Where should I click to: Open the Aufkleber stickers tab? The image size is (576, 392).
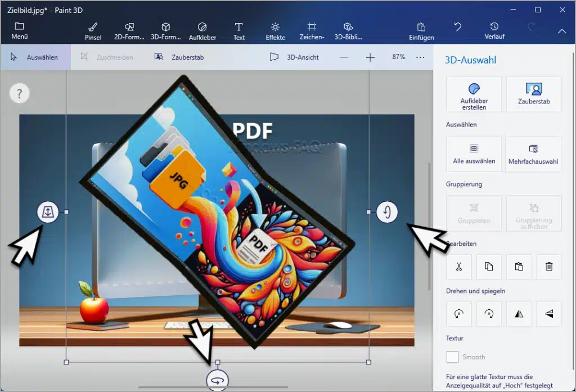202,31
